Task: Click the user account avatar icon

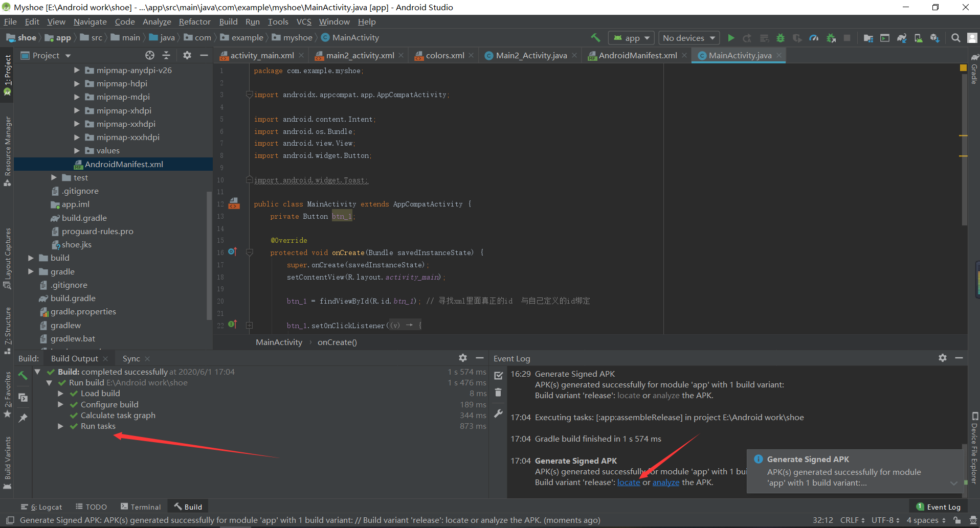Action: pos(972,38)
